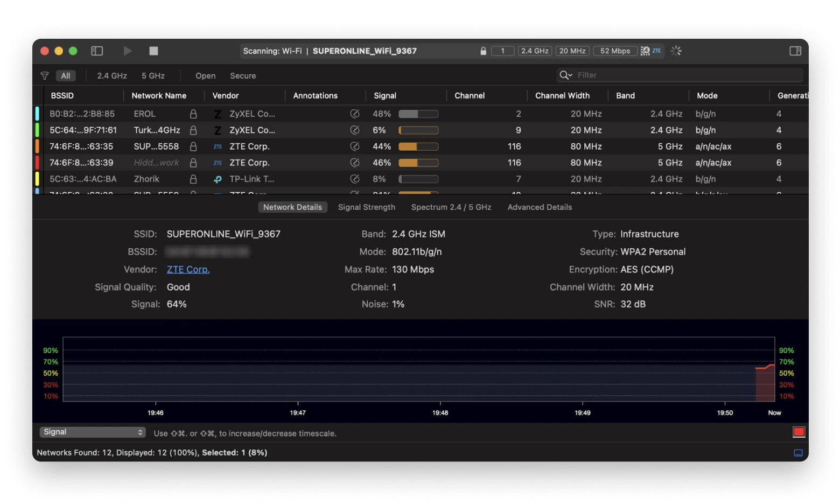Select the All filter
This screenshot has height=504, width=840.
tap(66, 75)
